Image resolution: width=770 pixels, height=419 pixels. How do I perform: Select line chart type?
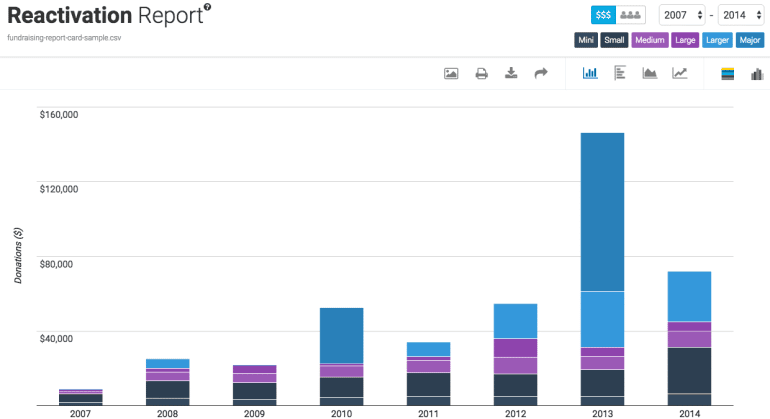point(680,73)
